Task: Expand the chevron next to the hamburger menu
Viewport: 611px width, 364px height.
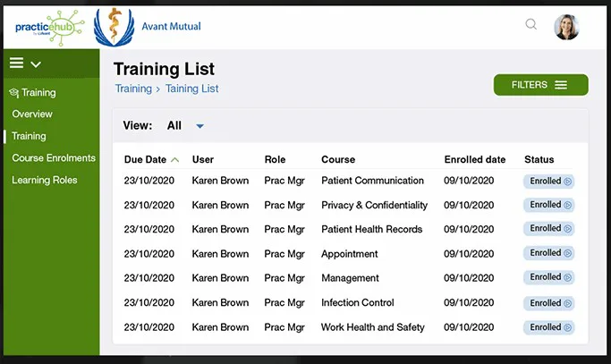Action: click(36, 64)
